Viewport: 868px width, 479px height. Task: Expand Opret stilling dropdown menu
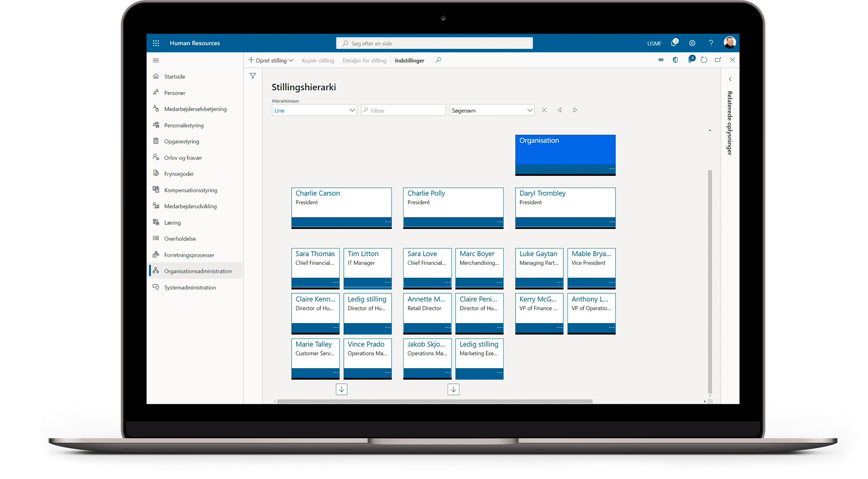point(291,61)
